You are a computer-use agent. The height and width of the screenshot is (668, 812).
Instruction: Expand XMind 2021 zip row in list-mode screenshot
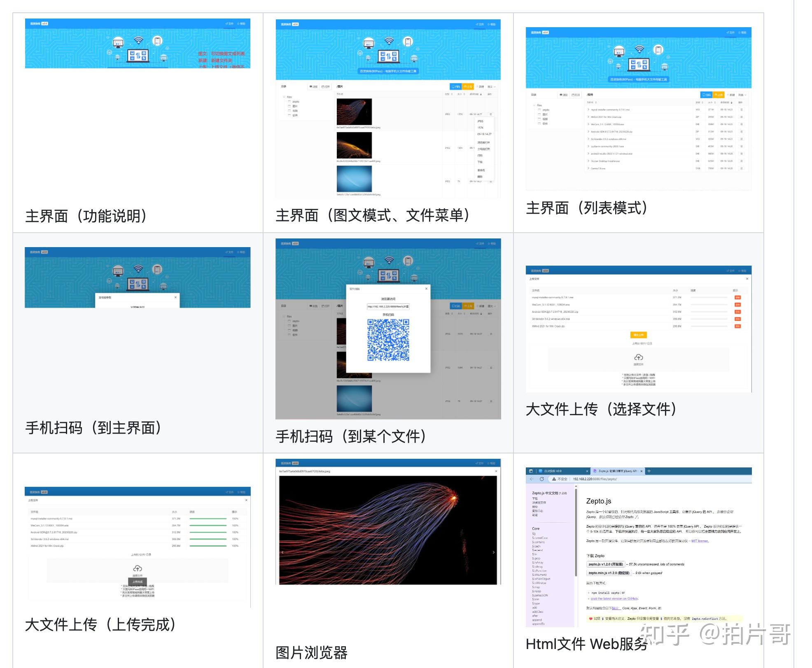(x=588, y=117)
